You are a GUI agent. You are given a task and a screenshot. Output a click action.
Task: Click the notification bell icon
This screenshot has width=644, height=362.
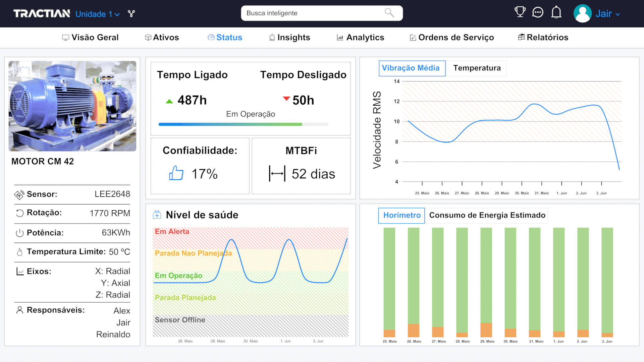coord(556,13)
